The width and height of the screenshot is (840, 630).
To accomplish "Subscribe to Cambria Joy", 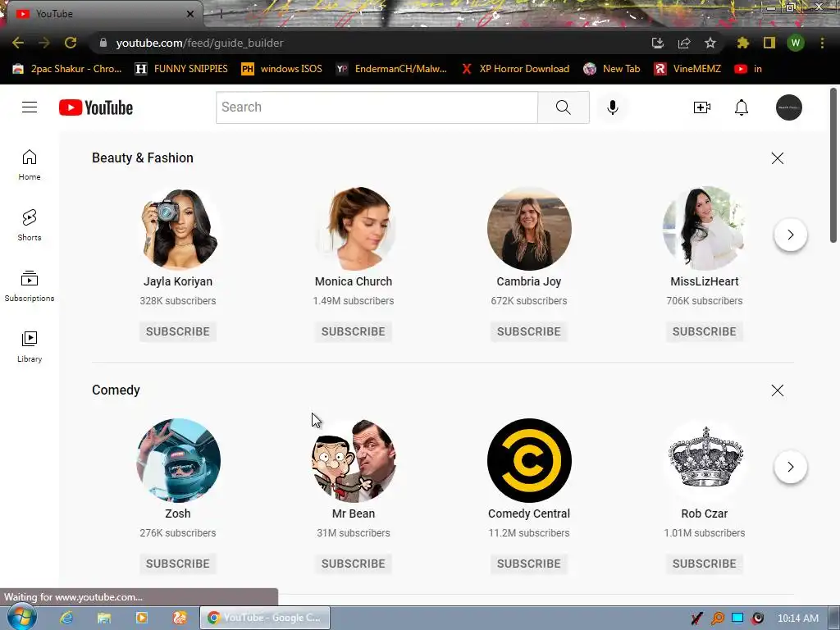I will pyautogui.click(x=529, y=331).
